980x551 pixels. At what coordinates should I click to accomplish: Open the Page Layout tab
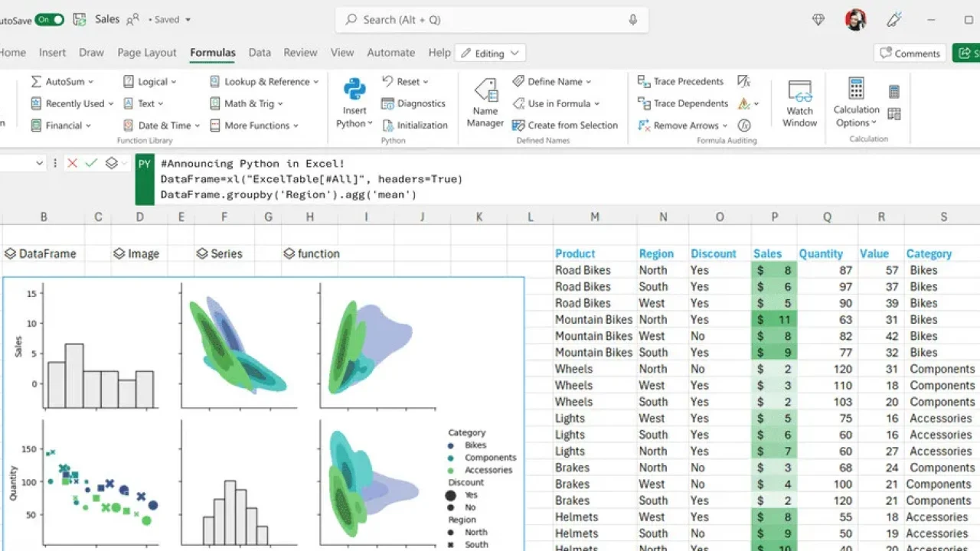coord(147,53)
